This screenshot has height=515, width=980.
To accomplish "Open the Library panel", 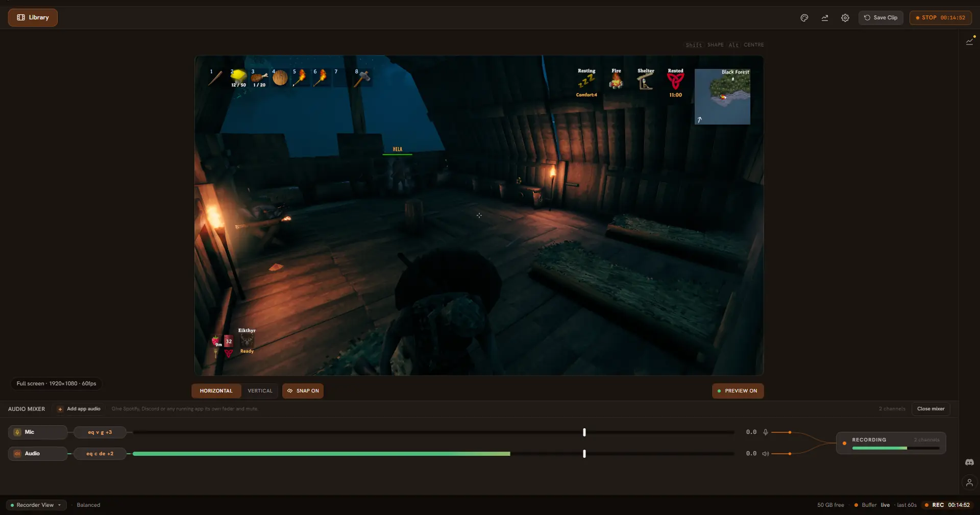I will click(33, 17).
